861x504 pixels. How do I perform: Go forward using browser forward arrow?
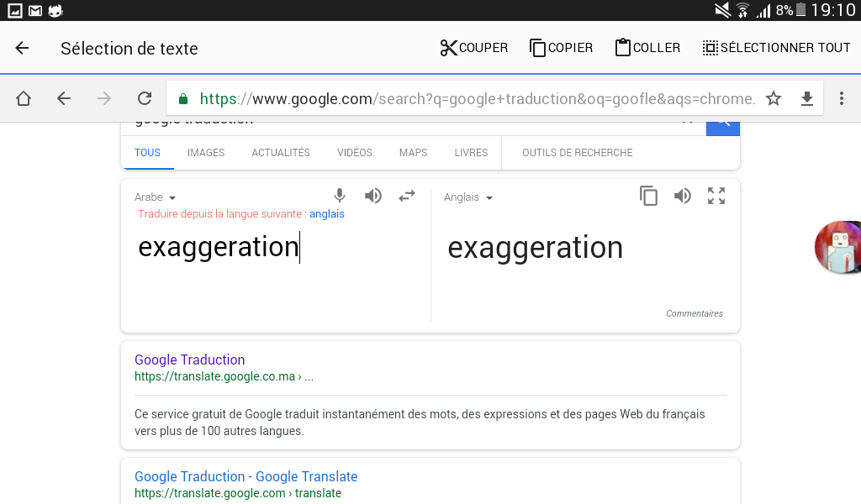(x=103, y=99)
